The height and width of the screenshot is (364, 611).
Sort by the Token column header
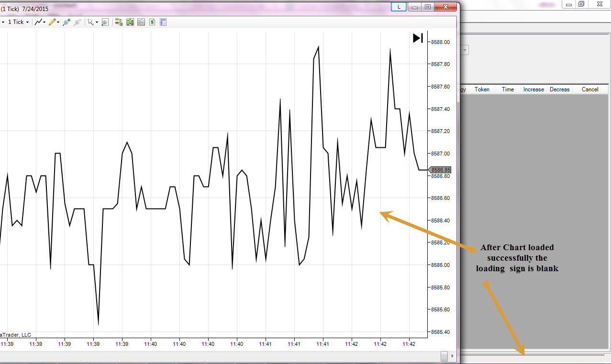(482, 89)
